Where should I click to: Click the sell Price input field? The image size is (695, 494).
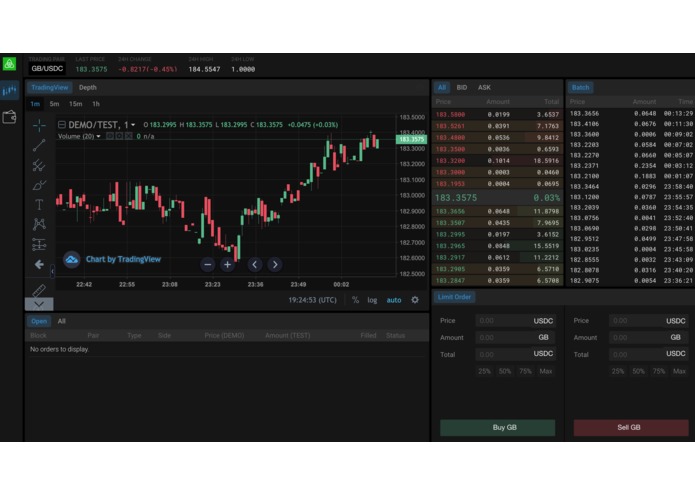coord(648,321)
